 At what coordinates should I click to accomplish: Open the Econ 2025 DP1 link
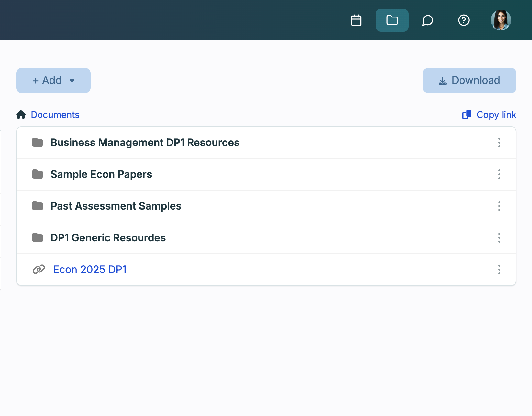90,270
